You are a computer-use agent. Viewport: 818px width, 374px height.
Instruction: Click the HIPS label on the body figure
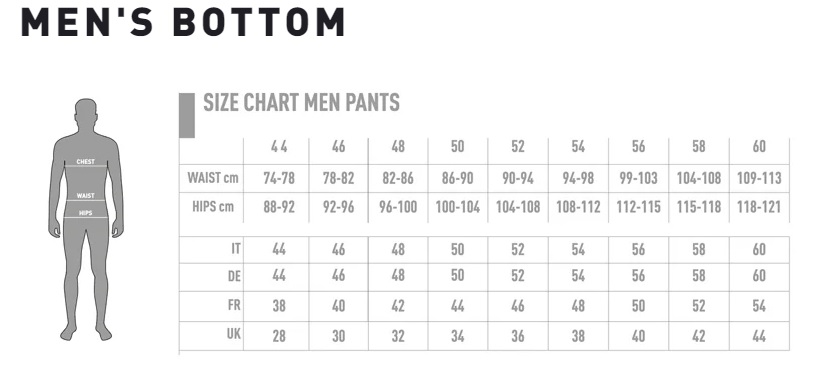(86, 213)
